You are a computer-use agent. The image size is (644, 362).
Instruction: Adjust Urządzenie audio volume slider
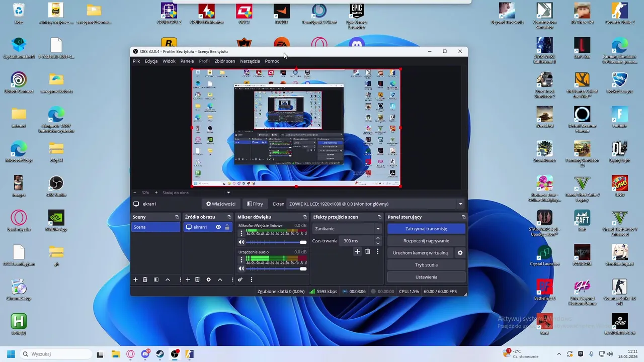pyautogui.click(x=276, y=269)
